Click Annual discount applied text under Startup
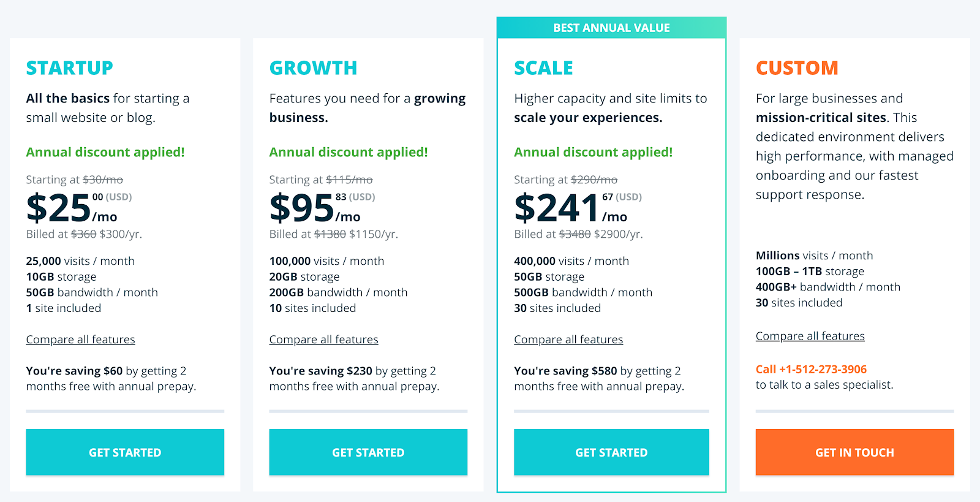Screen dimensions: 980x502 [x=105, y=152]
